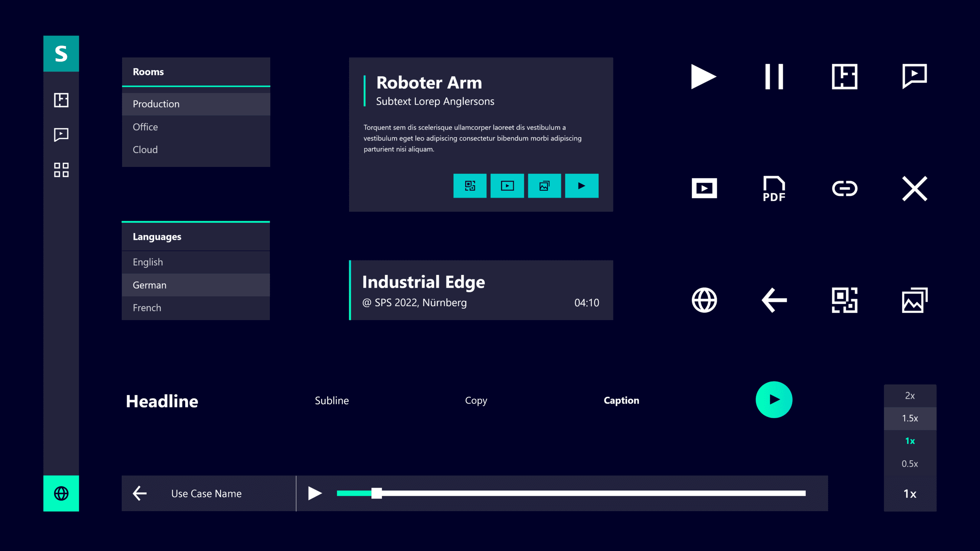
Task: Click play button in the player bar
Action: coord(315,493)
